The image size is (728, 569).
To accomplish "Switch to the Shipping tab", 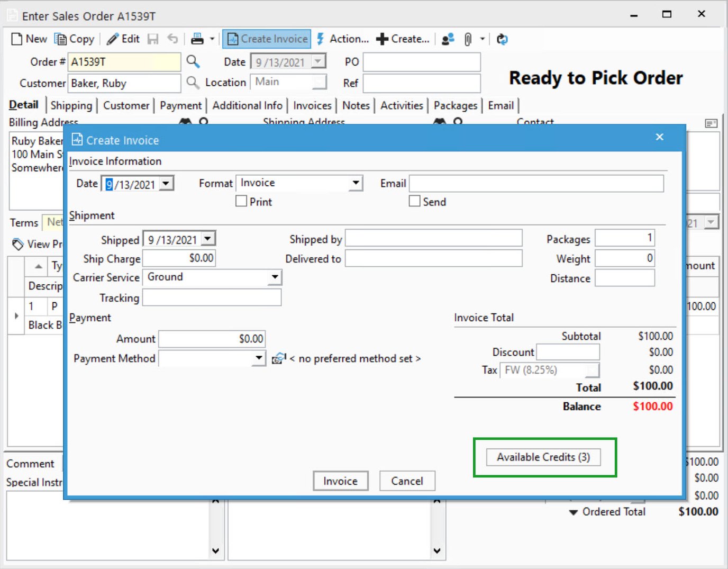I will (x=72, y=105).
